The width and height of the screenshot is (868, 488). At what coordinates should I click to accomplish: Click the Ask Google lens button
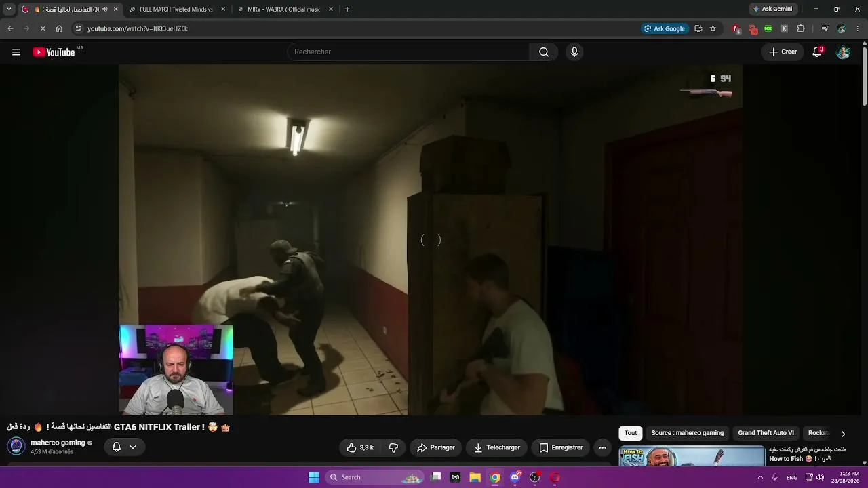pos(665,28)
